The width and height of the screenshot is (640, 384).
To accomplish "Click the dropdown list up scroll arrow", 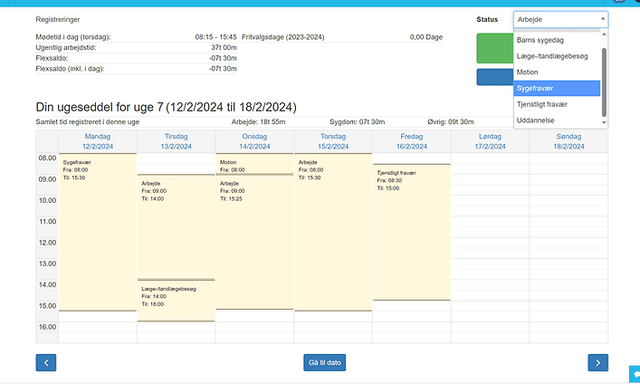I will click(604, 34).
